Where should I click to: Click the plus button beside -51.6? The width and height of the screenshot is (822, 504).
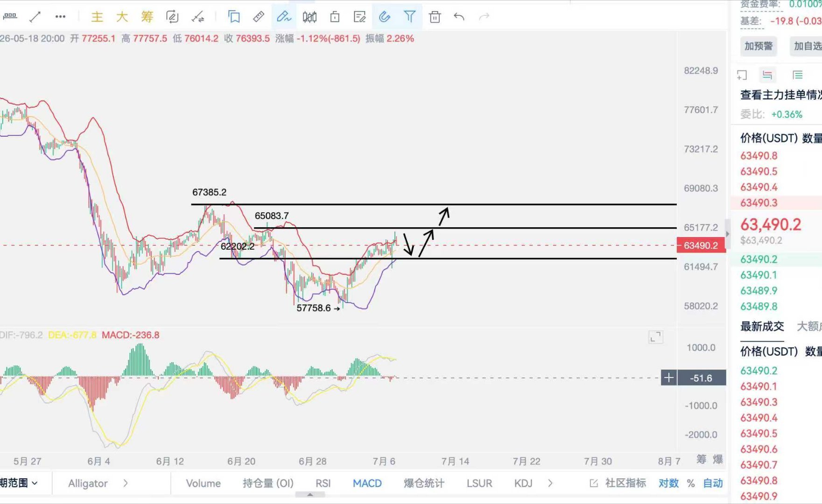(x=669, y=378)
